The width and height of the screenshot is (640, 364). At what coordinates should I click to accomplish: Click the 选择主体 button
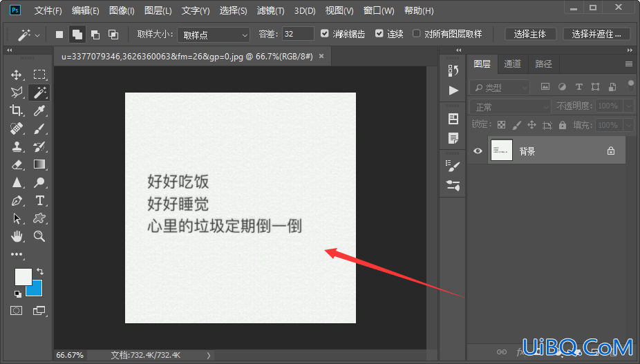530,35
